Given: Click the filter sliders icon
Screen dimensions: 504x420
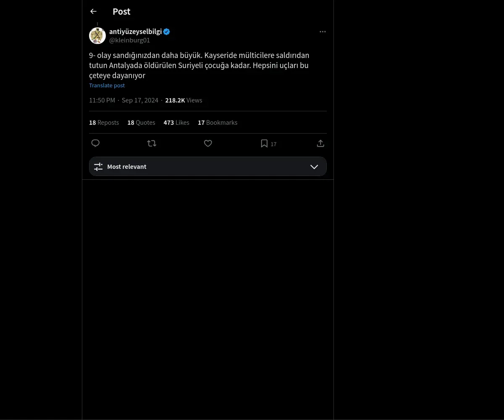Looking at the screenshot, I should pos(98,167).
